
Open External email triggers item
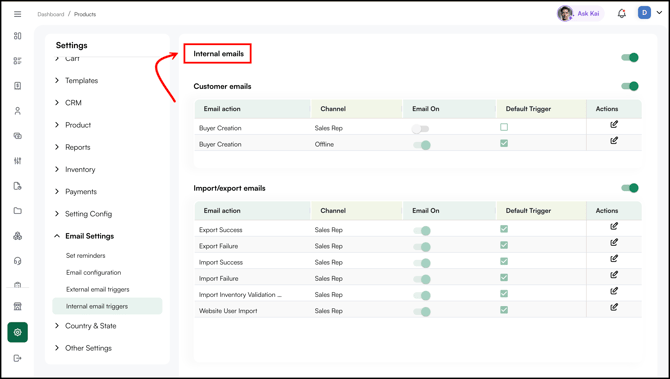(97, 289)
